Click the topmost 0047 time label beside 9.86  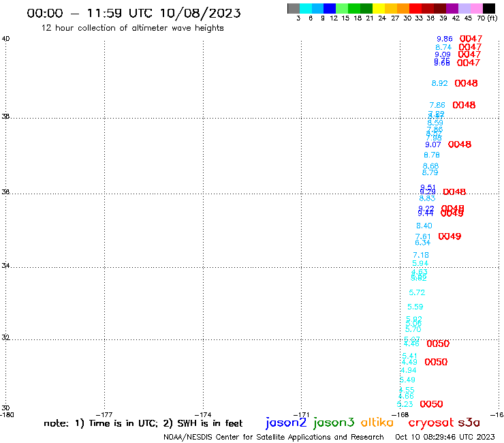(x=471, y=39)
